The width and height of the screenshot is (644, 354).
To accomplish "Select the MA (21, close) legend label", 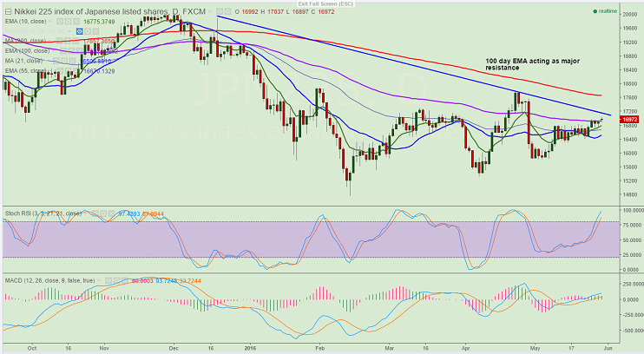I will 23,61.
